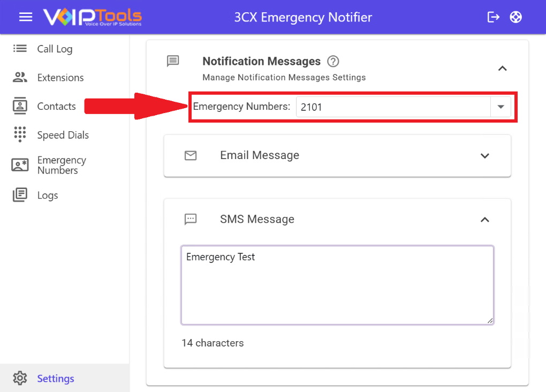Click the SMS Message section title
Screen dimensions: 546x392
click(x=257, y=219)
